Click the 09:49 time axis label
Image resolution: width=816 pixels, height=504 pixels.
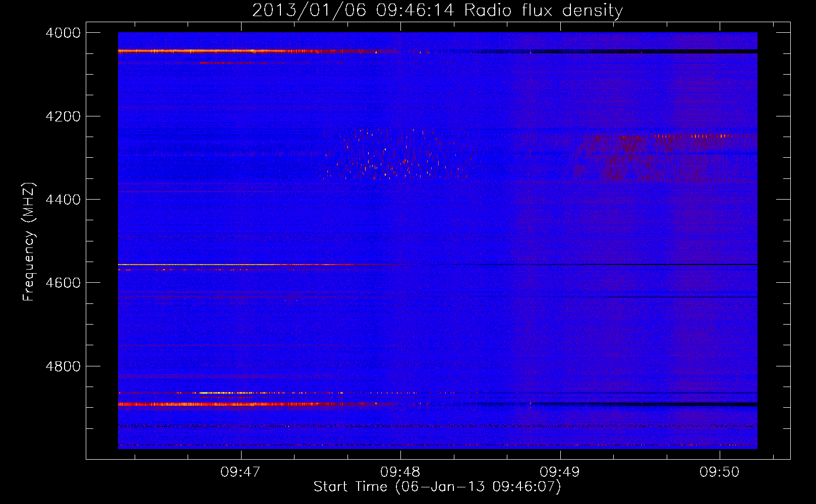tap(560, 472)
